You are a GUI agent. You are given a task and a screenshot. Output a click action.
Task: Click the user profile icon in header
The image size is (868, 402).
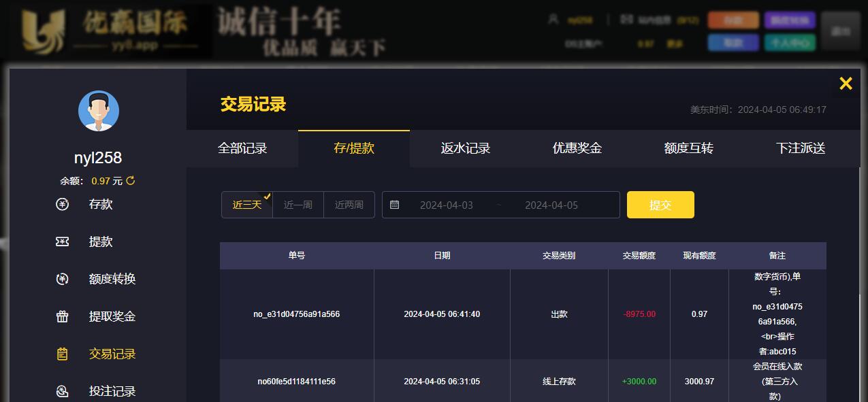553,20
